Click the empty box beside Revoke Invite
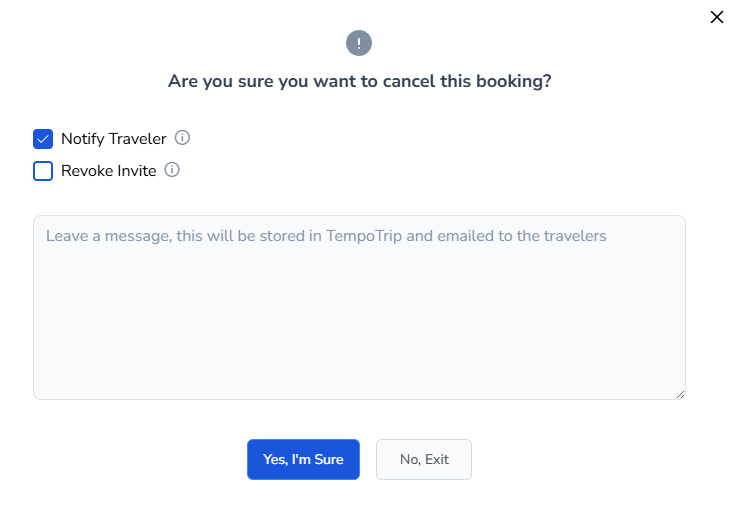Image resolution: width=732 pixels, height=508 pixels. (x=43, y=171)
